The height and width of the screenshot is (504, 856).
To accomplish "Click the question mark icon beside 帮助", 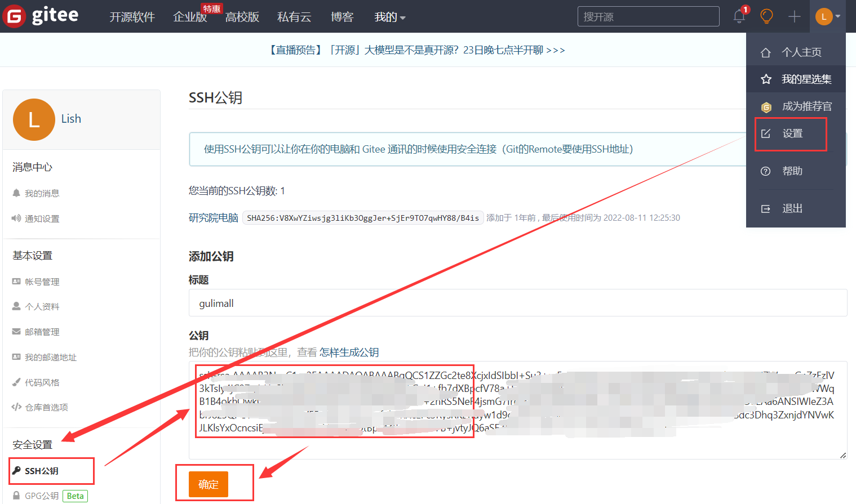I will 766,171.
